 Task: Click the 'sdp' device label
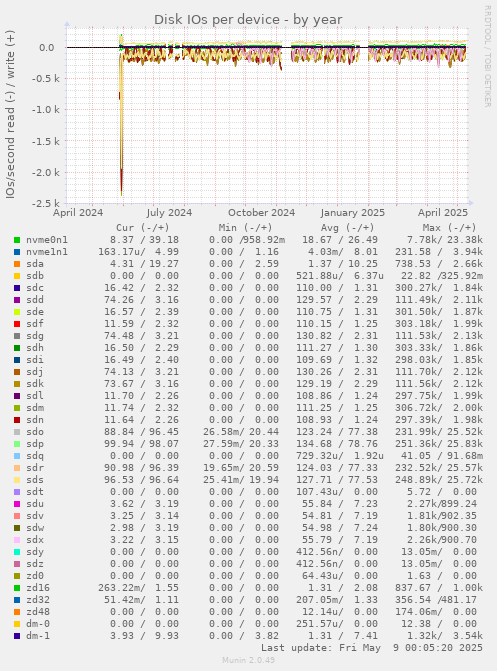tap(35, 444)
